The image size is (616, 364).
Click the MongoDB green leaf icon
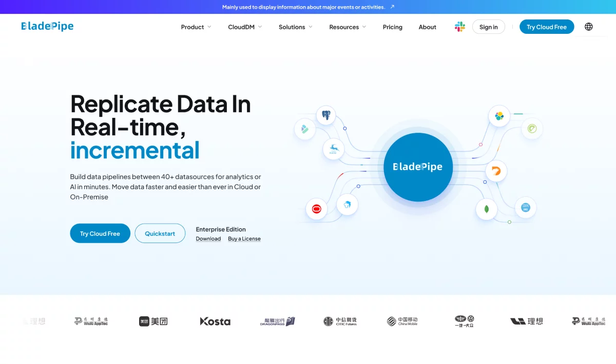coord(486,209)
